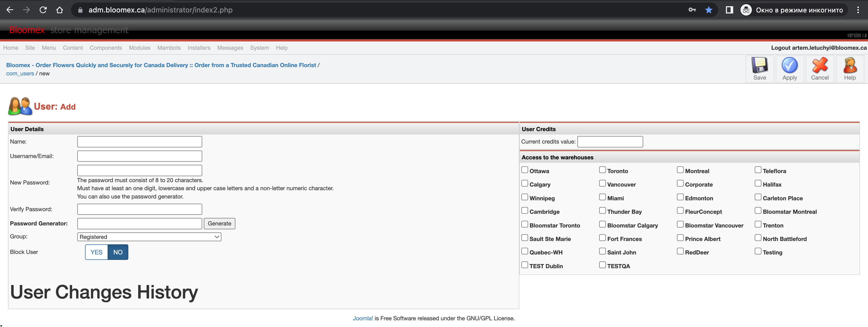This screenshot has height=327, width=868.
Task: Click the browser address bar URL
Action: [x=160, y=10]
